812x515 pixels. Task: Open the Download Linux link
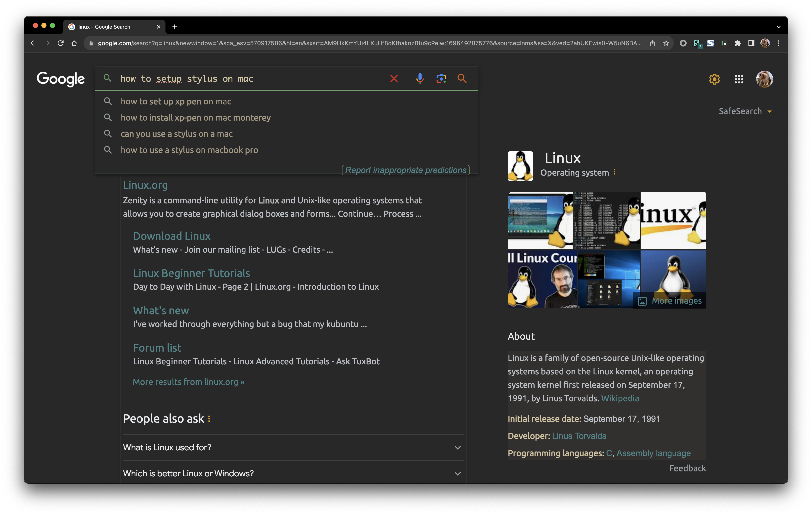tap(172, 236)
